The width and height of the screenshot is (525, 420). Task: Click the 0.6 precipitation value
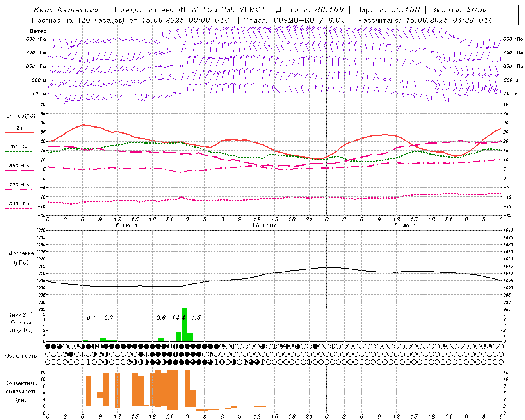(x=161, y=317)
